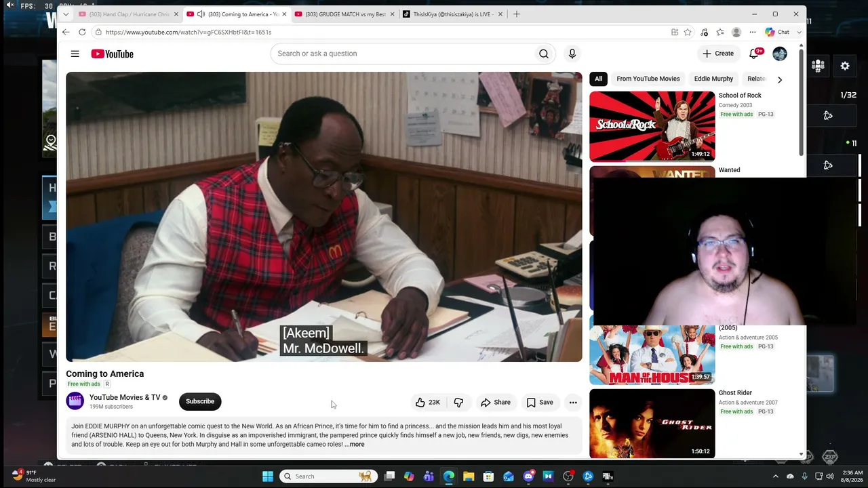This screenshot has height=488, width=868.
Task: Select the From YouTube Movies chip
Action: (x=648, y=79)
